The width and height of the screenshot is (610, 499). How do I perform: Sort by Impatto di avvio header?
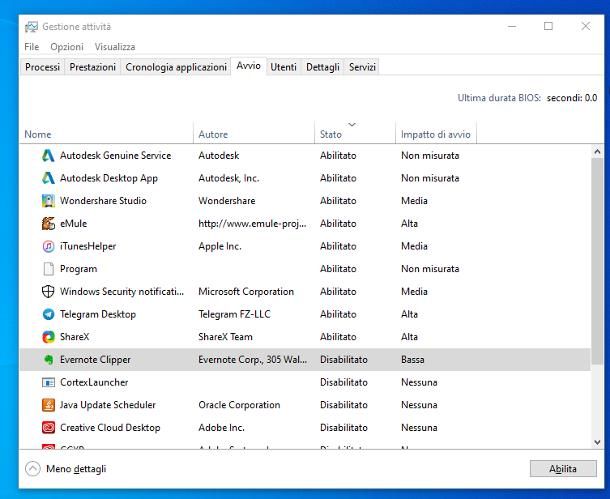[436, 134]
